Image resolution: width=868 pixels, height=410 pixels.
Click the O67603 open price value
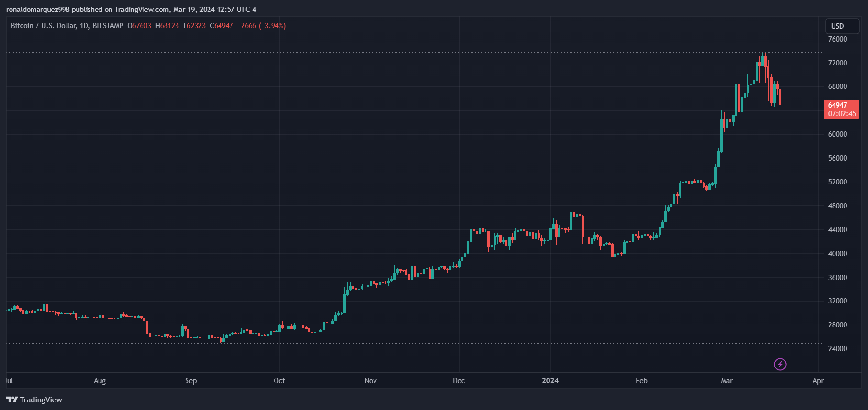[x=139, y=26]
